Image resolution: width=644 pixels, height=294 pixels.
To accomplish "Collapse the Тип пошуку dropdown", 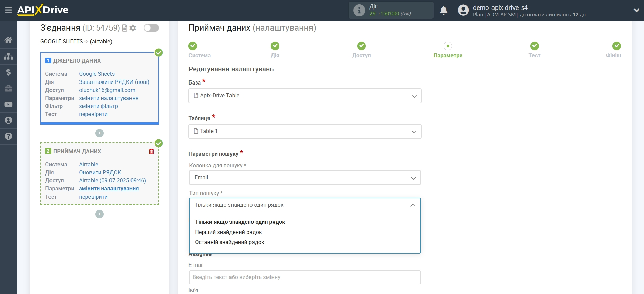I will click(x=305, y=205).
